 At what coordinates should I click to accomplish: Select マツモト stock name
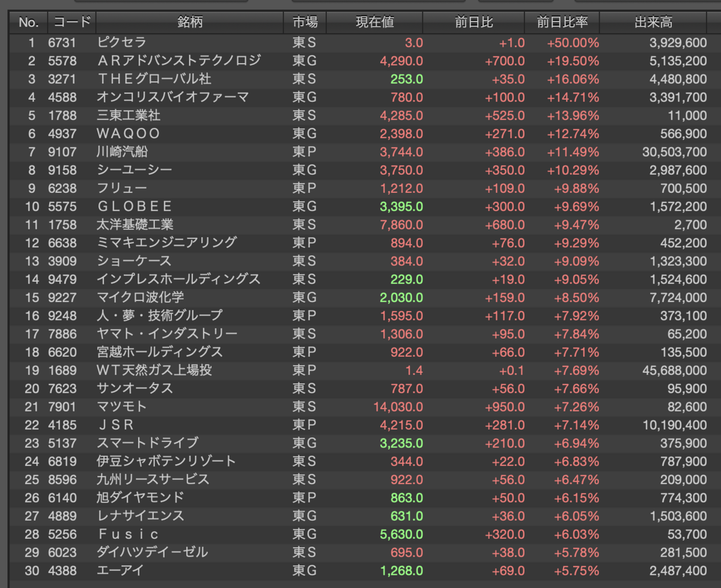(122, 407)
